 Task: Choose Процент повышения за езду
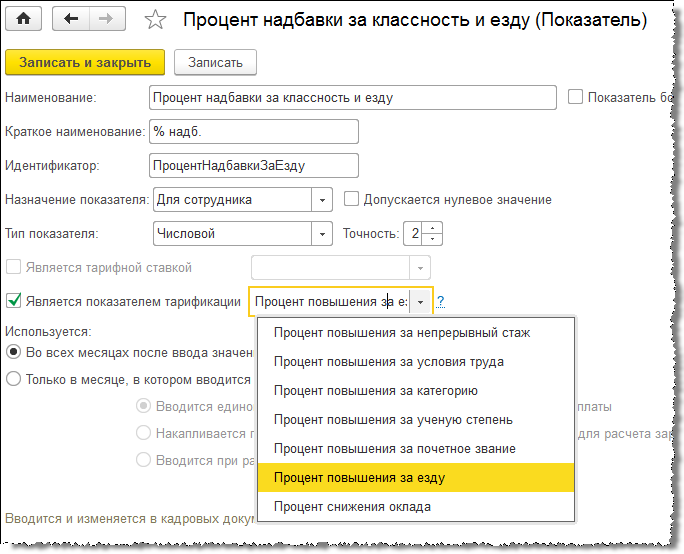[x=416, y=478]
